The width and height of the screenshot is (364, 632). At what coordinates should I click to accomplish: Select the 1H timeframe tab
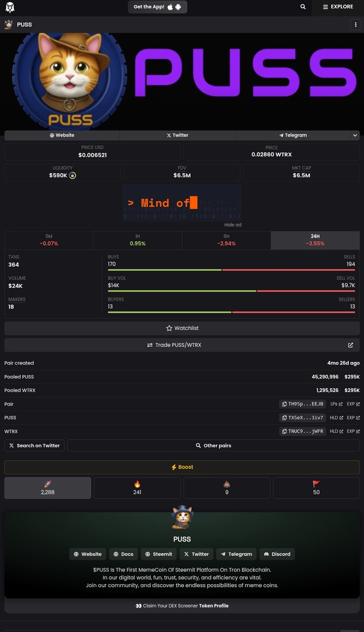coord(138,240)
